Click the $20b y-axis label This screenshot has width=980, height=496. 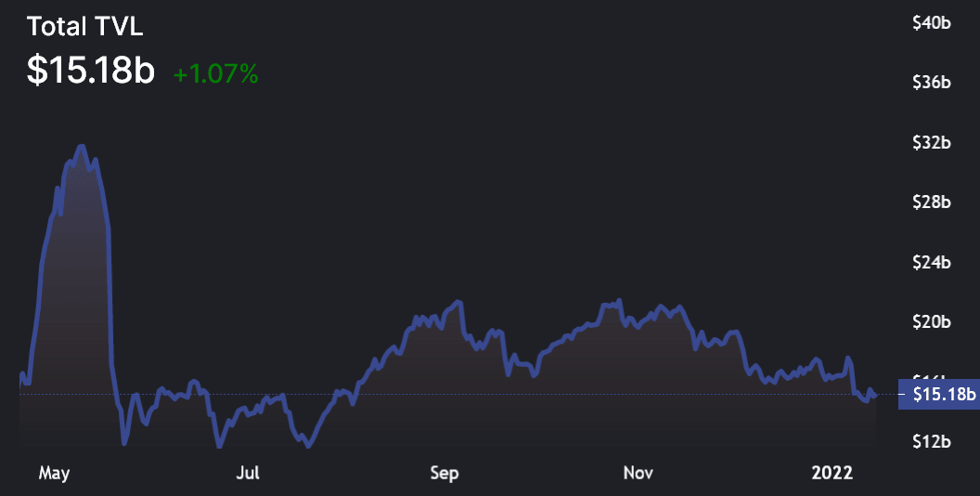pyautogui.click(x=932, y=322)
